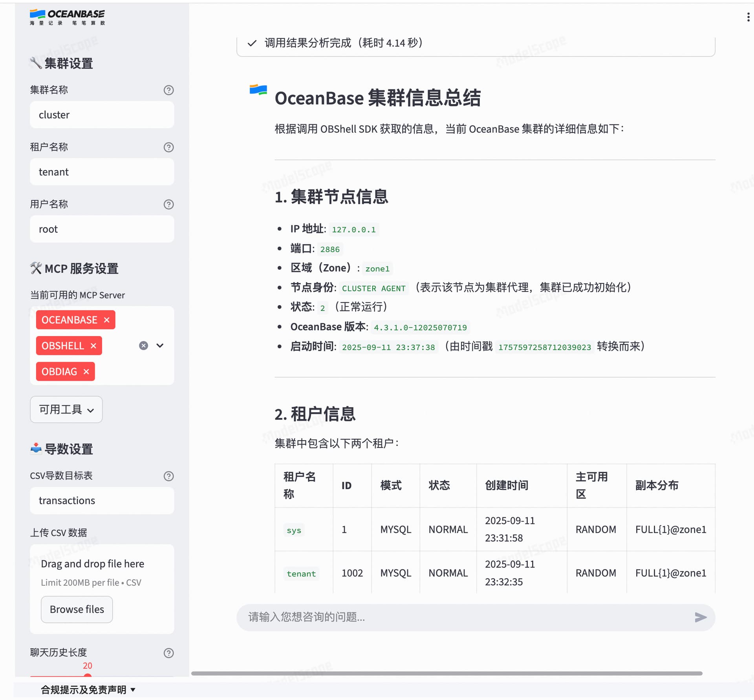Click version value 4.3.1.0-12025070719
754x700 pixels.
point(420,327)
